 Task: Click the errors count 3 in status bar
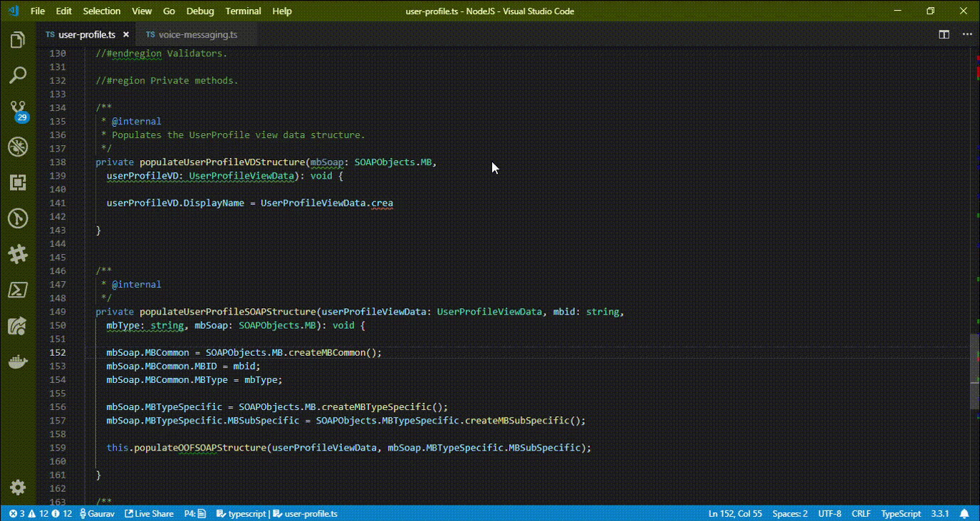click(16, 513)
